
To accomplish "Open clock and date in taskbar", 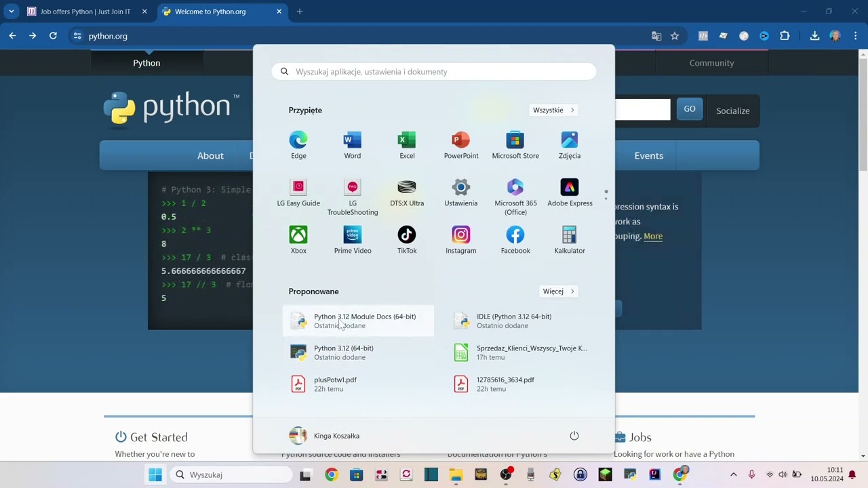I will click(827, 474).
